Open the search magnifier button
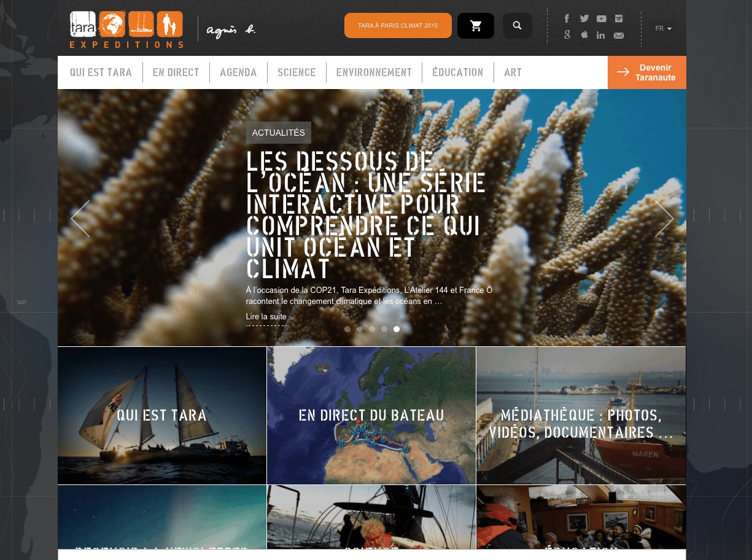This screenshot has width=752, height=560. tap(517, 26)
